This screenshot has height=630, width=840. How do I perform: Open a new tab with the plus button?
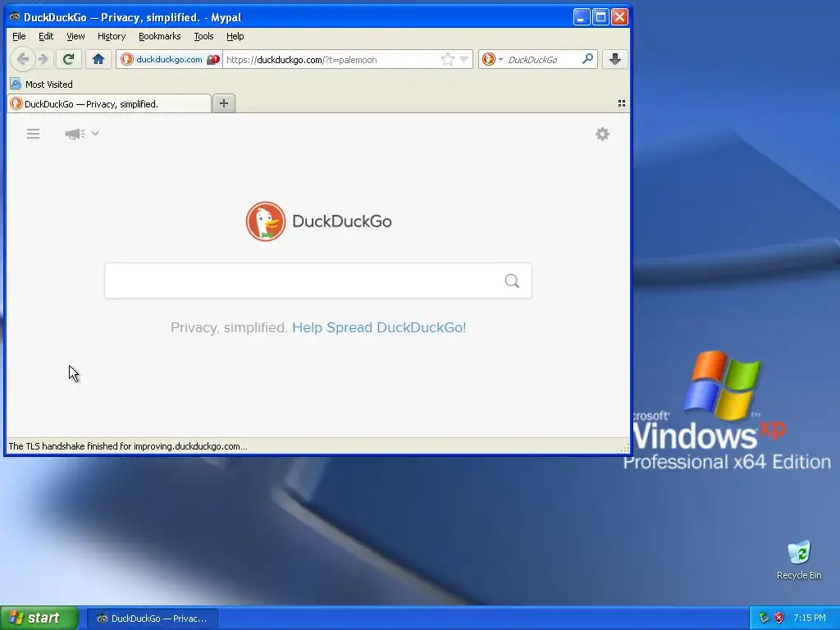(224, 103)
